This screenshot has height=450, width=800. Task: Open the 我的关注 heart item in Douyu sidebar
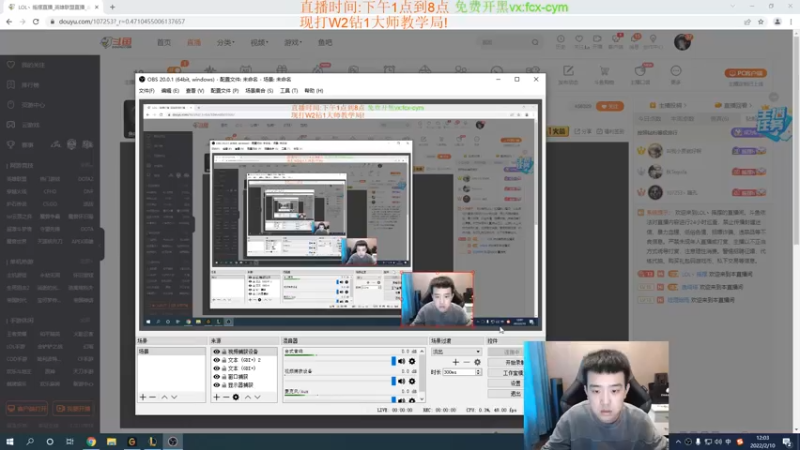[11, 65]
